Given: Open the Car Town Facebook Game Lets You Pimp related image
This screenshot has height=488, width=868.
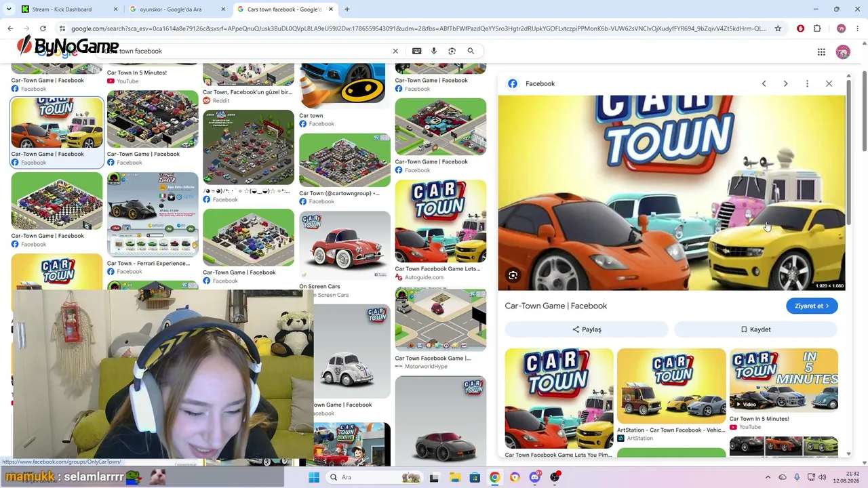Looking at the screenshot, I should 559,399.
